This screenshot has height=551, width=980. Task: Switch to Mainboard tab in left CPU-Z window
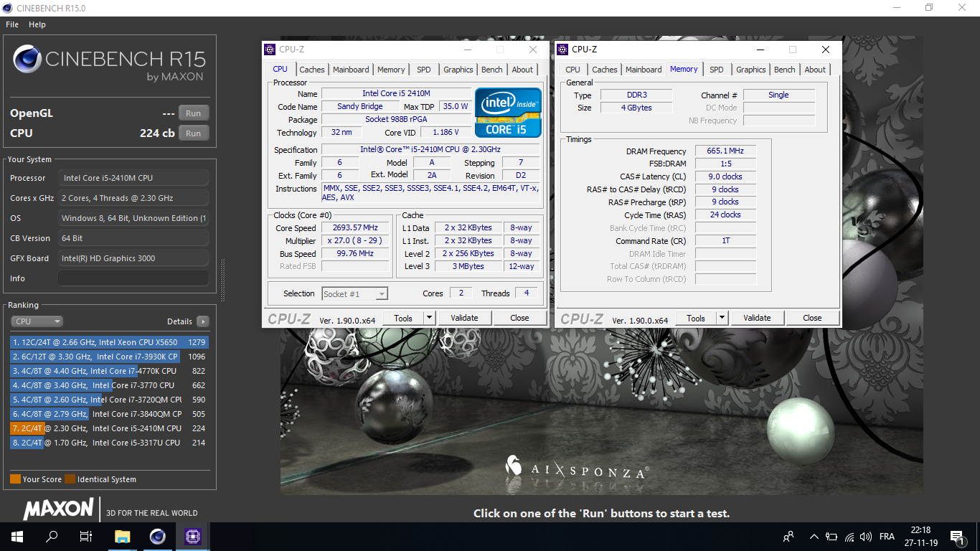tap(351, 70)
